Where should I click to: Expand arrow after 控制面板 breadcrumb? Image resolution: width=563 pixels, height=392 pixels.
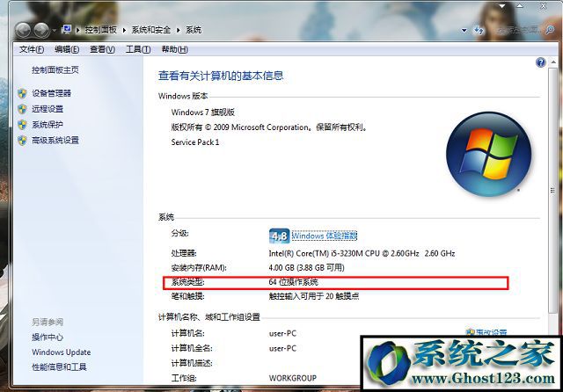coord(124,30)
